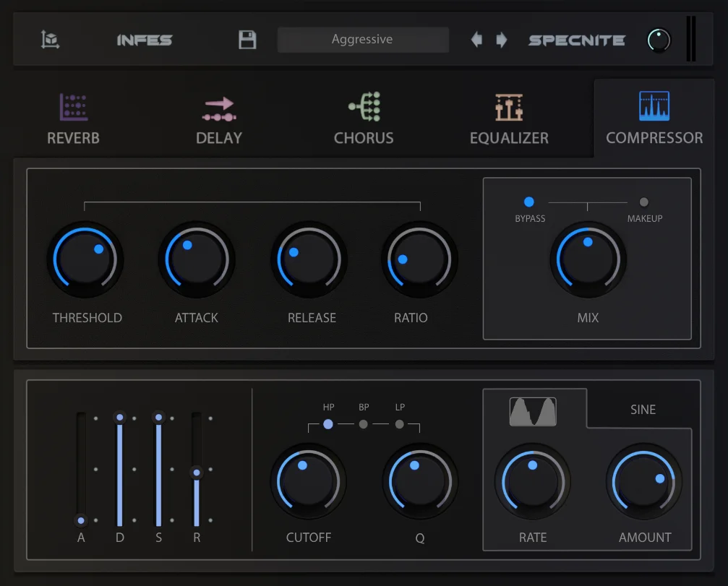728x586 pixels.
Task: Click the Equalizer sliders icon
Action: [x=510, y=107]
